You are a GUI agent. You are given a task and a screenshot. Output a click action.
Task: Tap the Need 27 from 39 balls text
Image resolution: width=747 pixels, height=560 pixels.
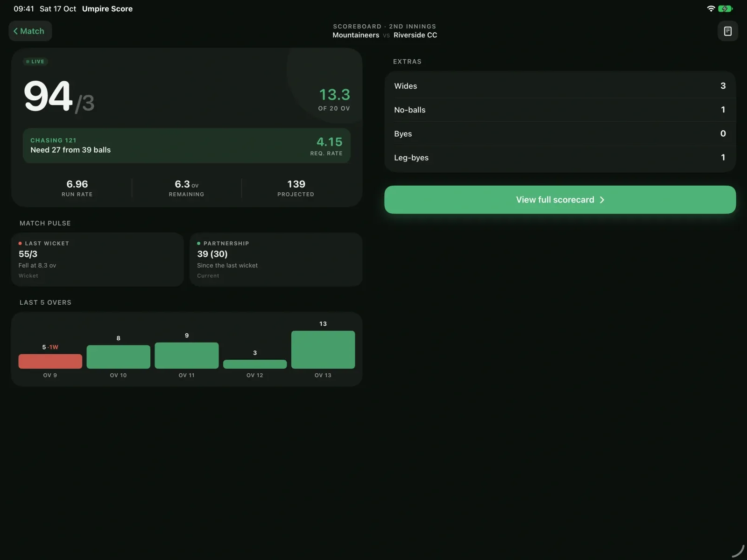[x=70, y=150]
